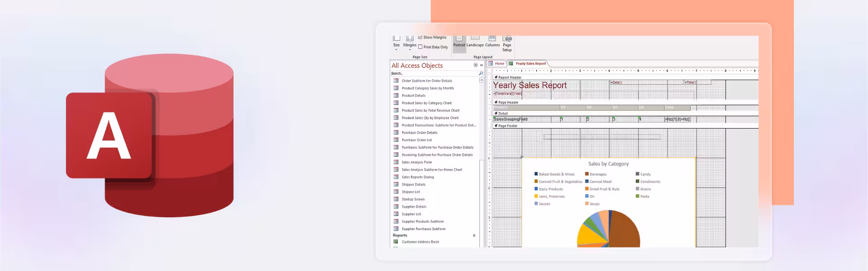
Task: Uncheck the Show Margins checkbox
Action: (420, 37)
